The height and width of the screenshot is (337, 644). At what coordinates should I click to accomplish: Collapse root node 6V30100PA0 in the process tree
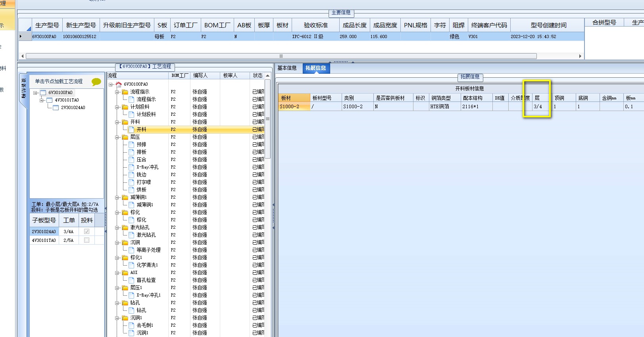[111, 84]
